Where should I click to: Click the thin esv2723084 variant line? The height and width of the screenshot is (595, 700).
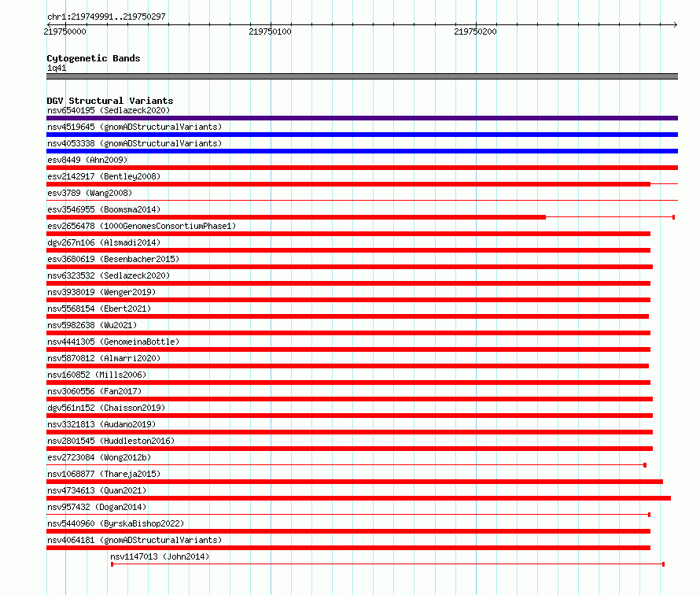click(x=346, y=465)
